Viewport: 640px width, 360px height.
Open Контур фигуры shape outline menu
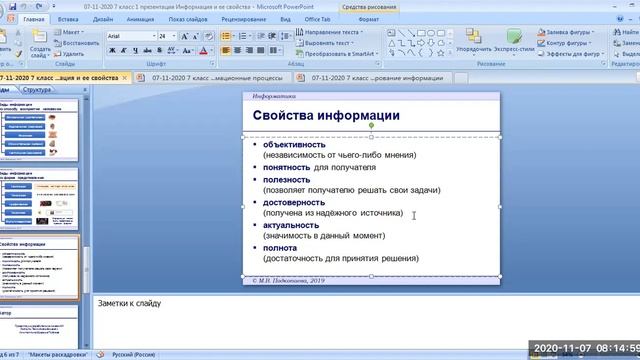564,43
